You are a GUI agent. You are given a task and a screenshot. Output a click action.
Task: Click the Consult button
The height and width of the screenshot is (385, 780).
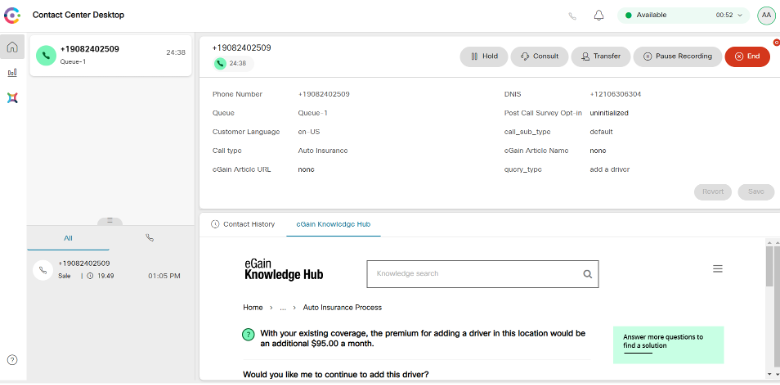click(x=540, y=57)
